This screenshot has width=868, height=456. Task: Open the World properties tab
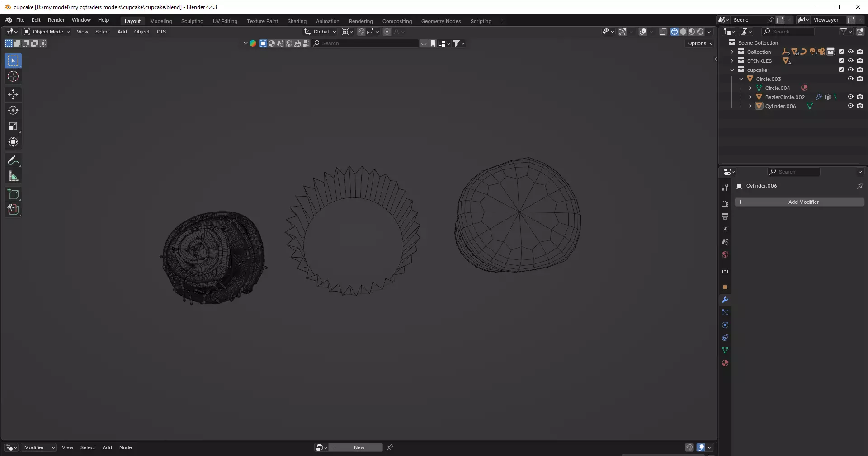725,254
